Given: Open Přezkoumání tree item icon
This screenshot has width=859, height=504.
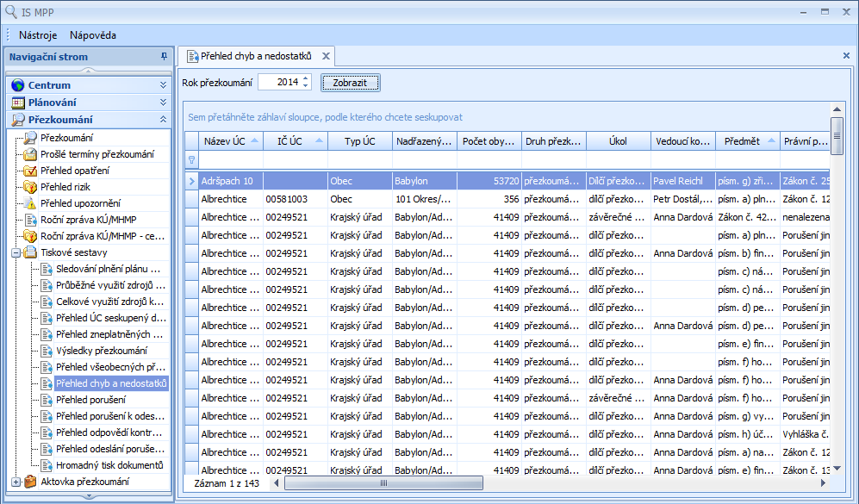Looking at the screenshot, I should coord(30,138).
